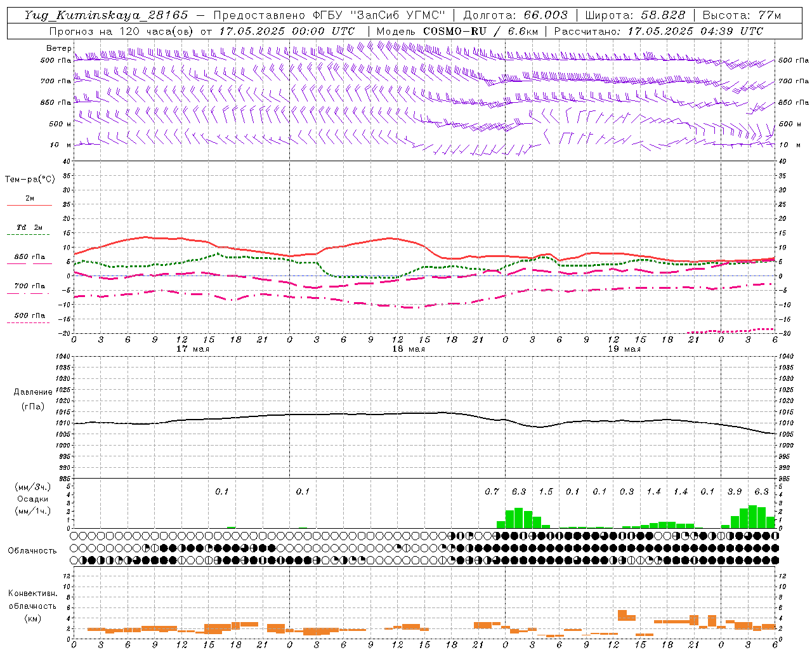Click the 'Высота: 77м' header value

point(742,15)
